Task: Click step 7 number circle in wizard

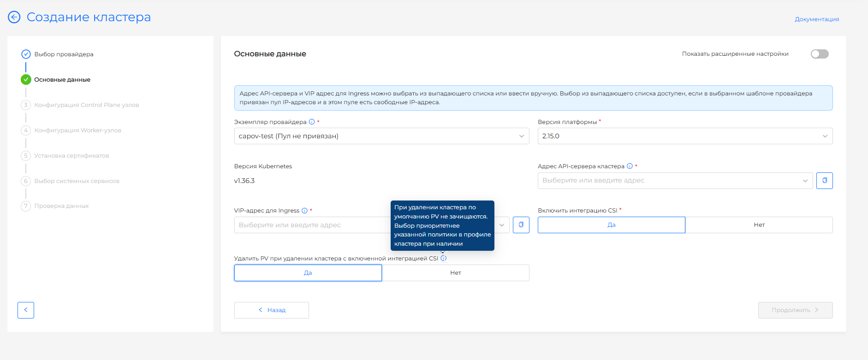Action: pyautogui.click(x=26, y=206)
